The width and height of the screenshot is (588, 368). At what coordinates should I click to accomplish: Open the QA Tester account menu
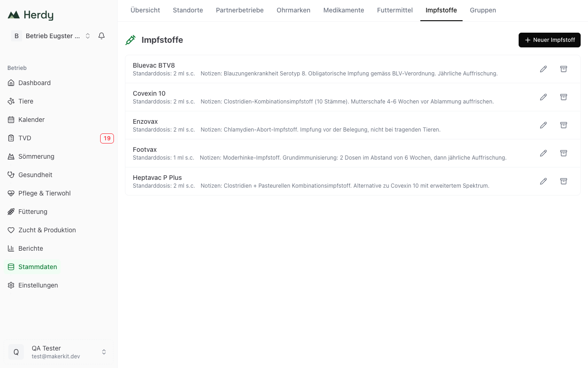point(58,352)
